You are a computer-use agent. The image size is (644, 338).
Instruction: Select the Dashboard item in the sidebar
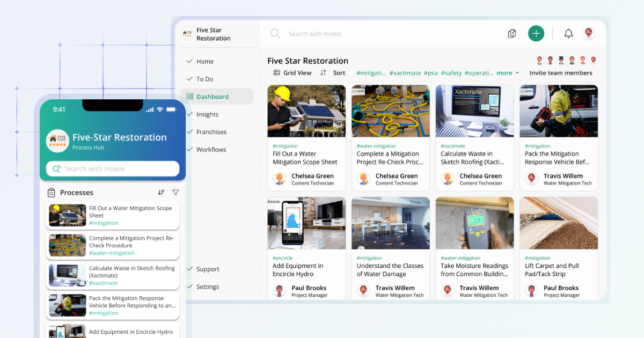point(212,96)
